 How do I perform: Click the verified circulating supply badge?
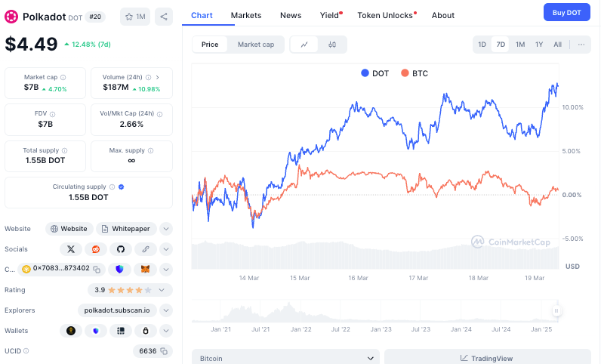[x=121, y=187]
